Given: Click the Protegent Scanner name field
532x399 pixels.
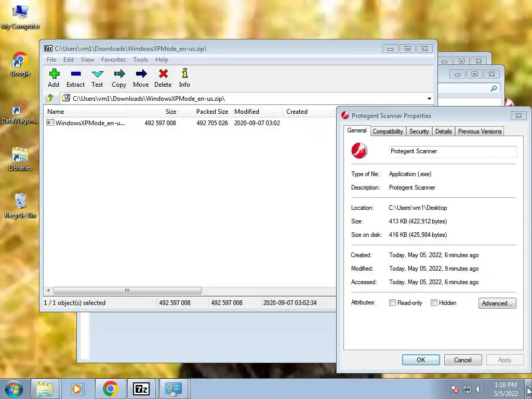Looking at the screenshot, I should coord(453,151).
